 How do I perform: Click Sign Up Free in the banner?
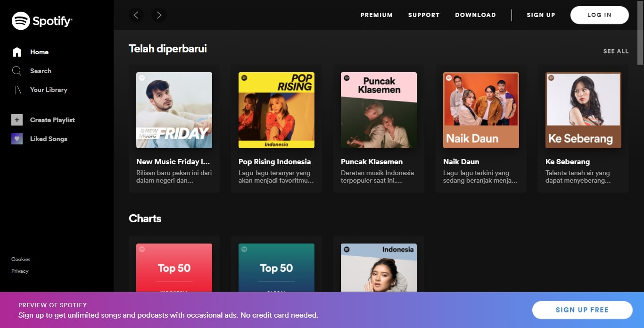point(582,310)
